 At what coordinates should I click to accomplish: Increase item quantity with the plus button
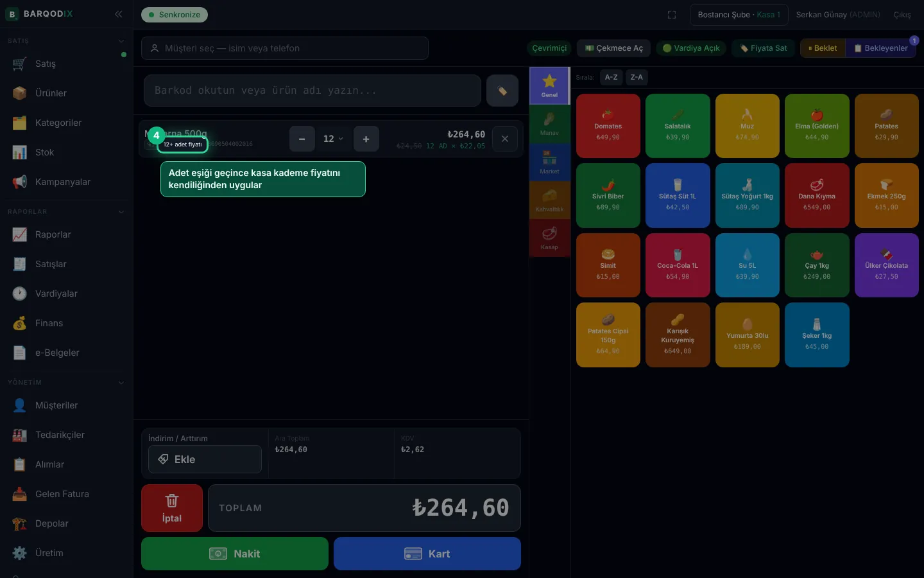click(366, 139)
